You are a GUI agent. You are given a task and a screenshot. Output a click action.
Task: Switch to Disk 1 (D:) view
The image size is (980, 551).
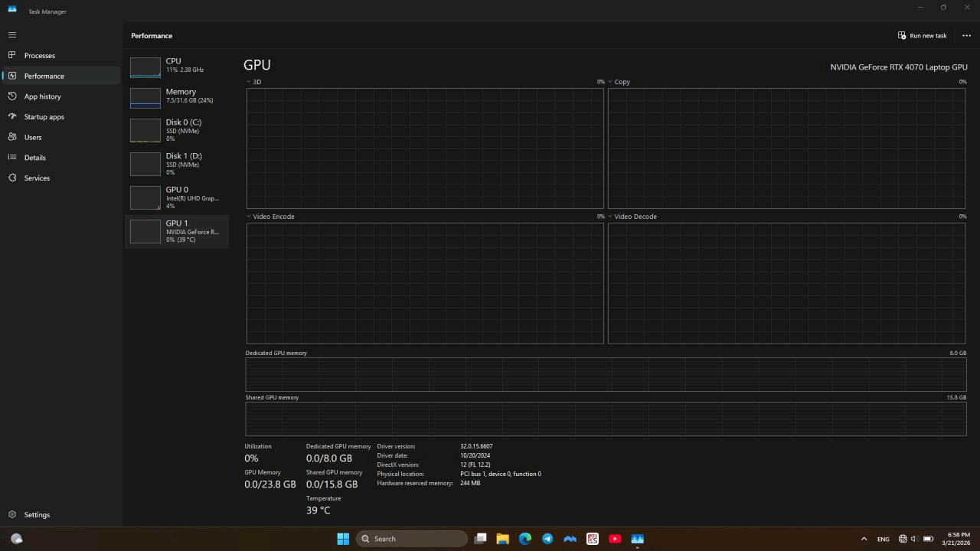176,163
